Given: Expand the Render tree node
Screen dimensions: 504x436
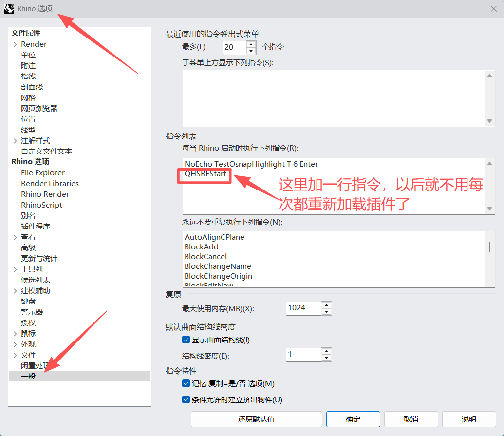Looking at the screenshot, I should point(15,44).
